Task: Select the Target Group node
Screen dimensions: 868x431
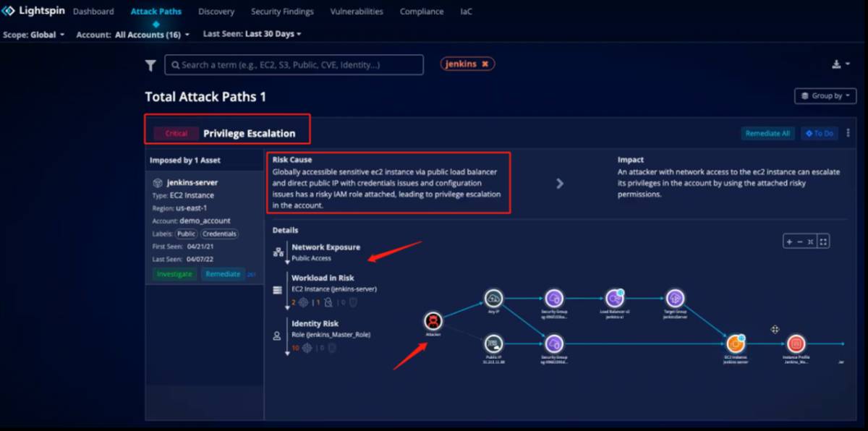Action: pos(675,298)
